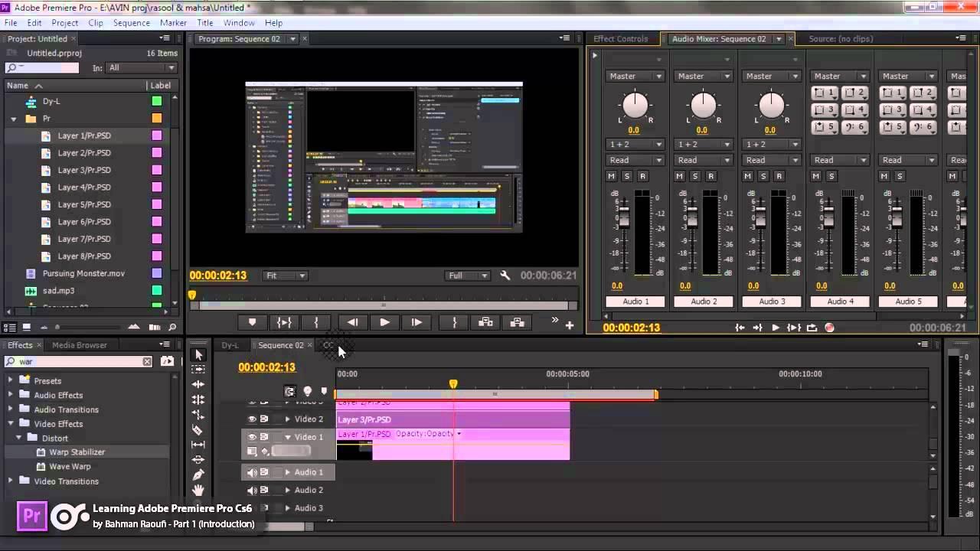Open the Fit zoom level dropdown
This screenshot has height=551, width=980.
tap(286, 275)
